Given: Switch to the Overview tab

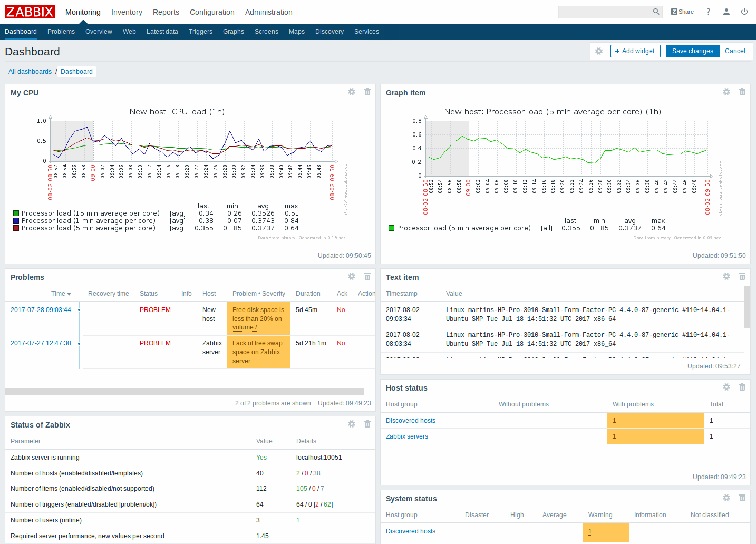Looking at the screenshot, I should coord(99,32).
